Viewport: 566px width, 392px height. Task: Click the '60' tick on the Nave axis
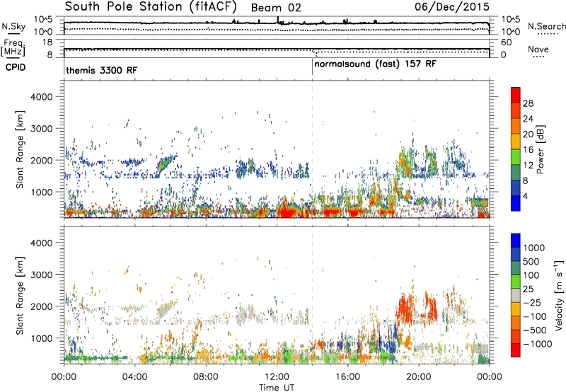pyautogui.click(x=506, y=42)
